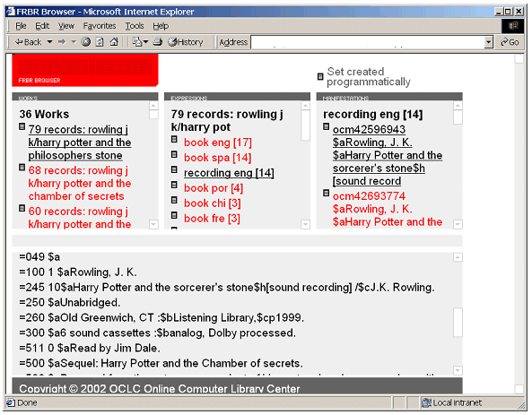This screenshot has width=532, height=415.
Task: Click Manifestations panel scroll-up arrow
Action: (458, 106)
